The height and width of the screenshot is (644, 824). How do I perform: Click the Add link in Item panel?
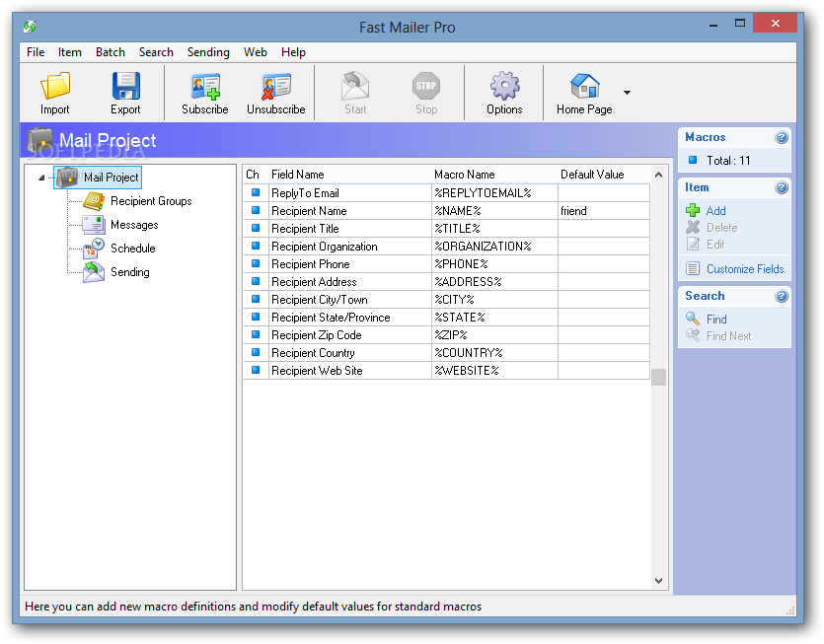tap(715, 211)
